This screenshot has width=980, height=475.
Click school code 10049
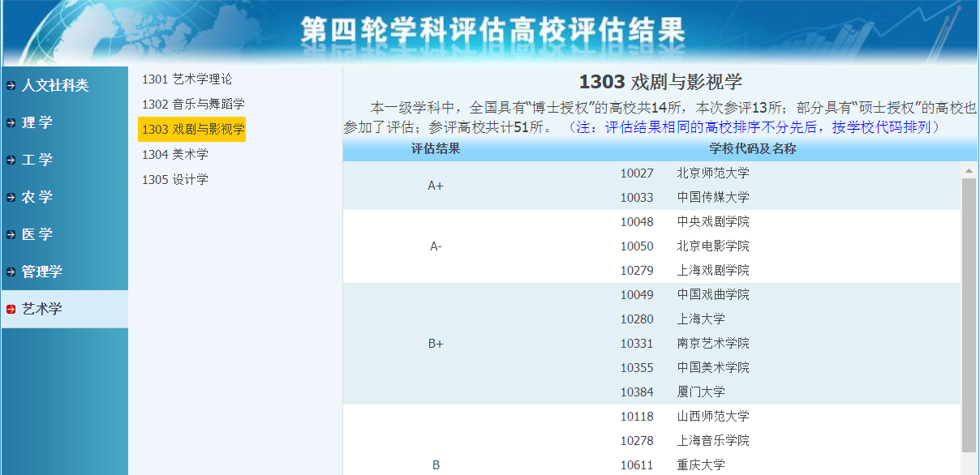pos(637,295)
